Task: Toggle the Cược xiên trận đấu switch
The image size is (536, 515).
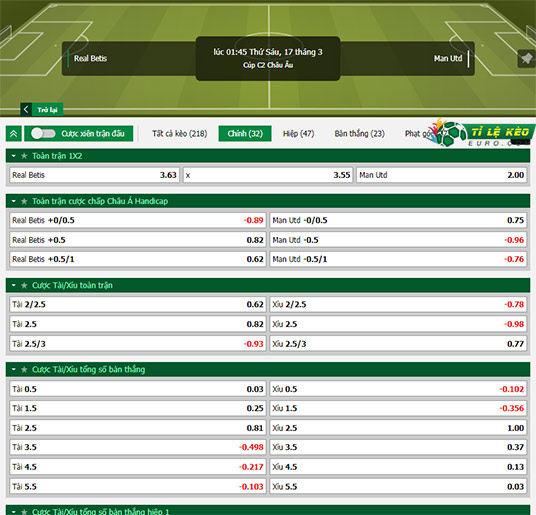Action: [x=43, y=133]
